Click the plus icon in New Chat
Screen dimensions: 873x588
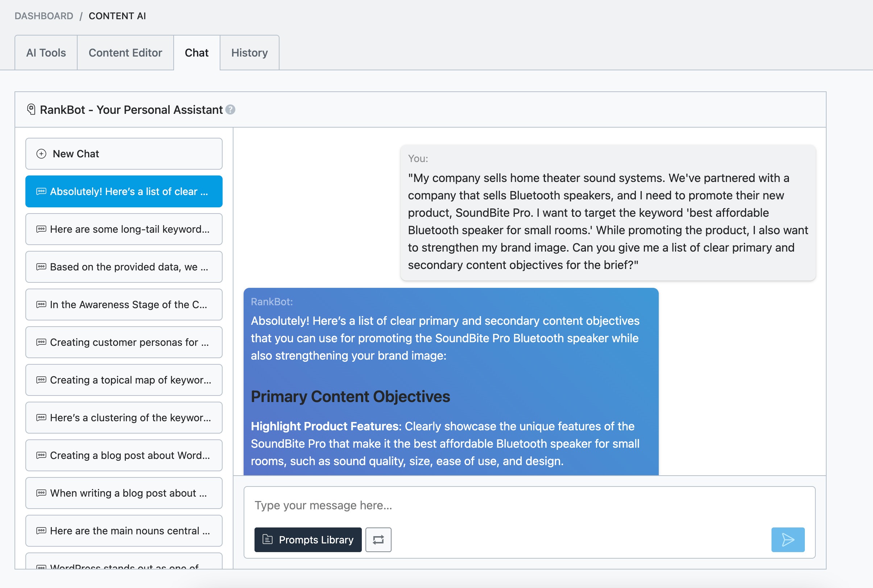tap(41, 154)
